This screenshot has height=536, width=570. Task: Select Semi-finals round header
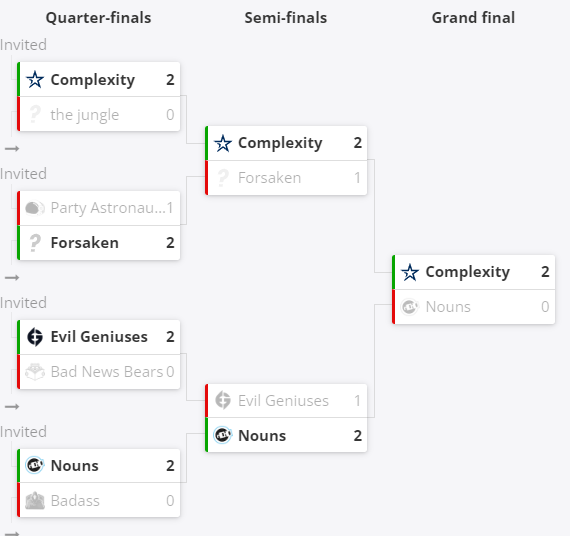click(286, 18)
